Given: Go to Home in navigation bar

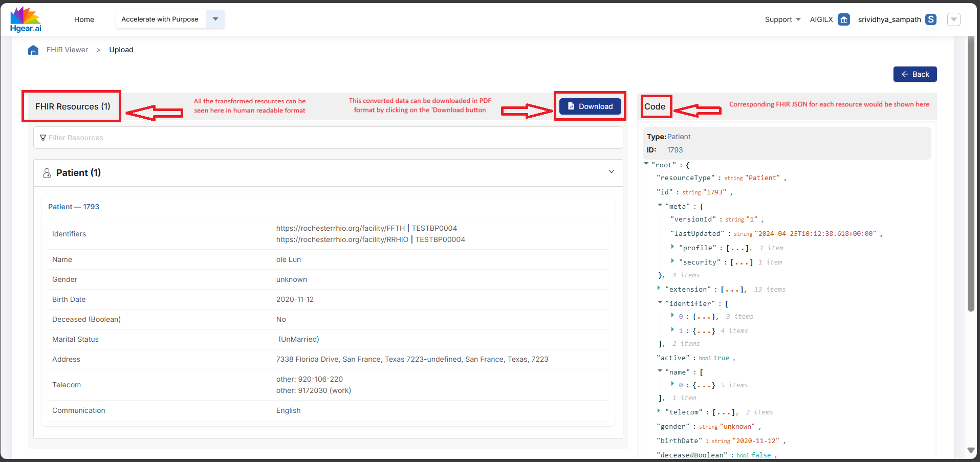Looking at the screenshot, I should [84, 19].
